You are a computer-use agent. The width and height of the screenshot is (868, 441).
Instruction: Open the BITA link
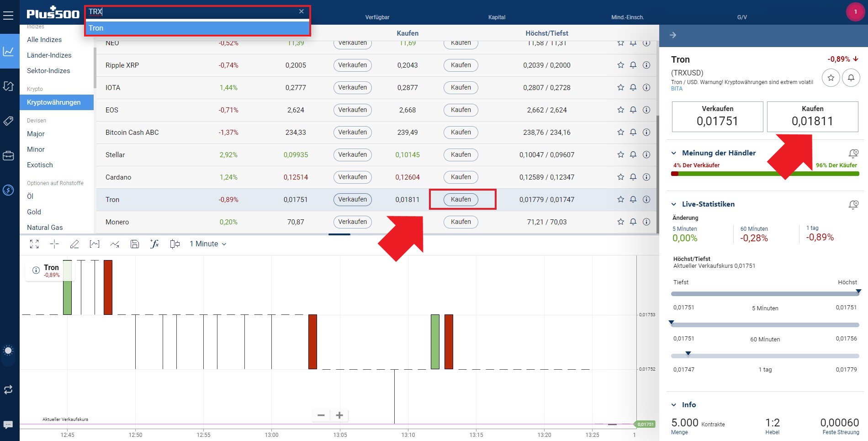click(x=677, y=89)
